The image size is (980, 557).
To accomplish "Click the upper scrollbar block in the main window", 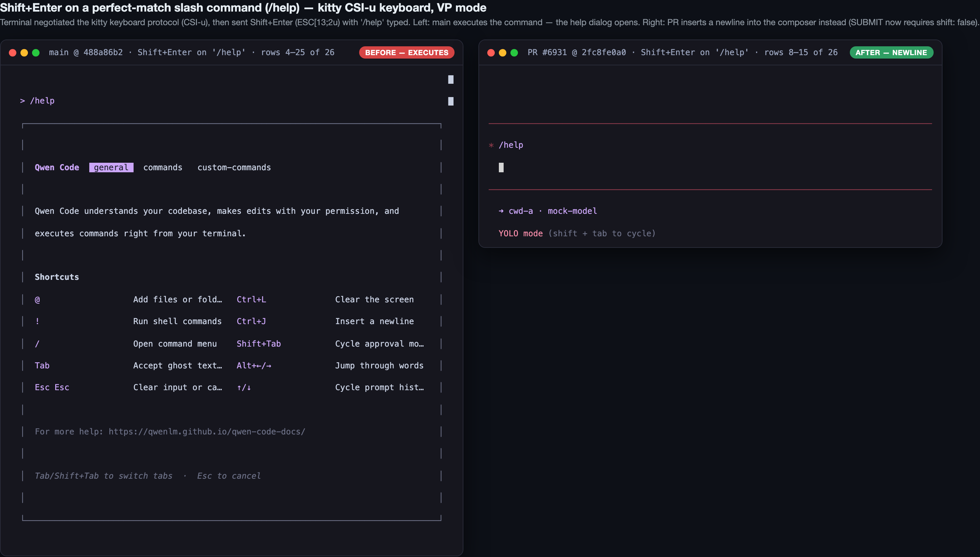I will (450, 80).
